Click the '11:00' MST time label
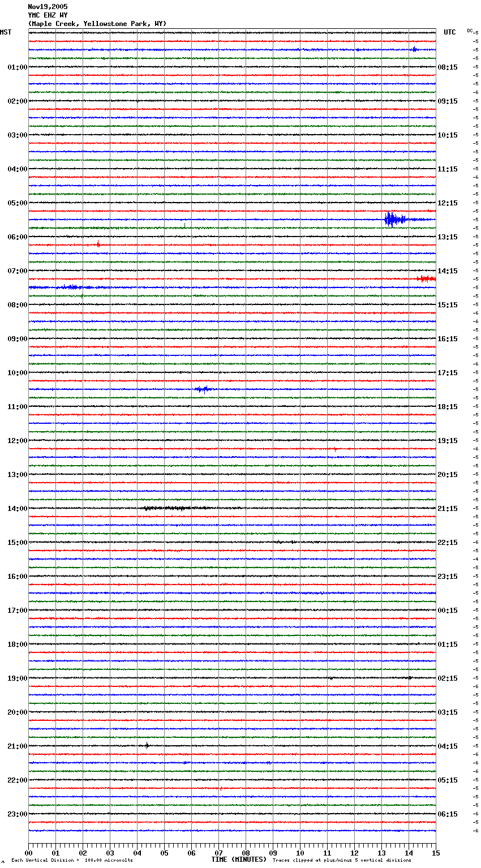The width and height of the screenshot is (481, 868). tap(18, 407)
